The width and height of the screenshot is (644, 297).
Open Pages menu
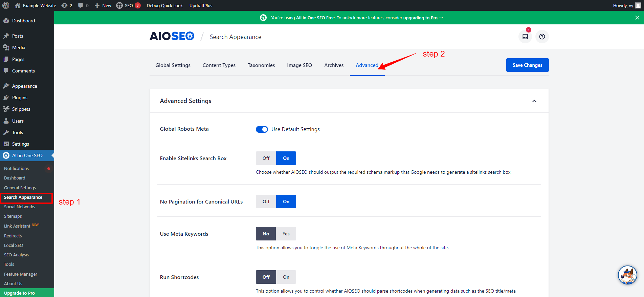27,59
